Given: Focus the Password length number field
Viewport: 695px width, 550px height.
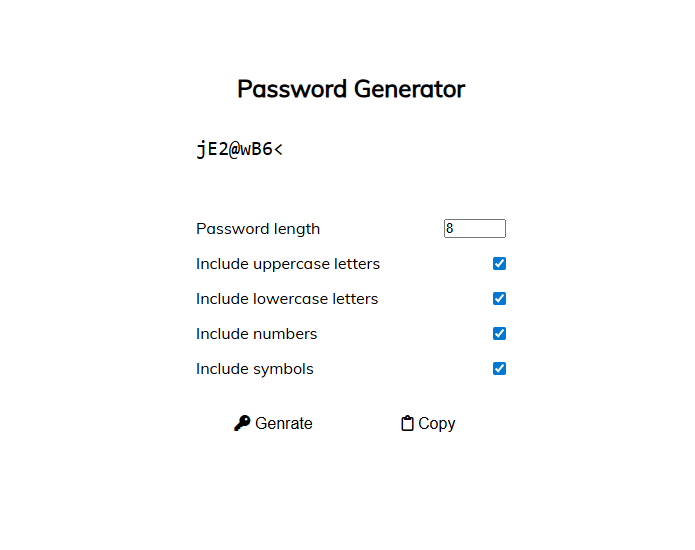Looking at the screenshot, I should [x=474, y=229].
